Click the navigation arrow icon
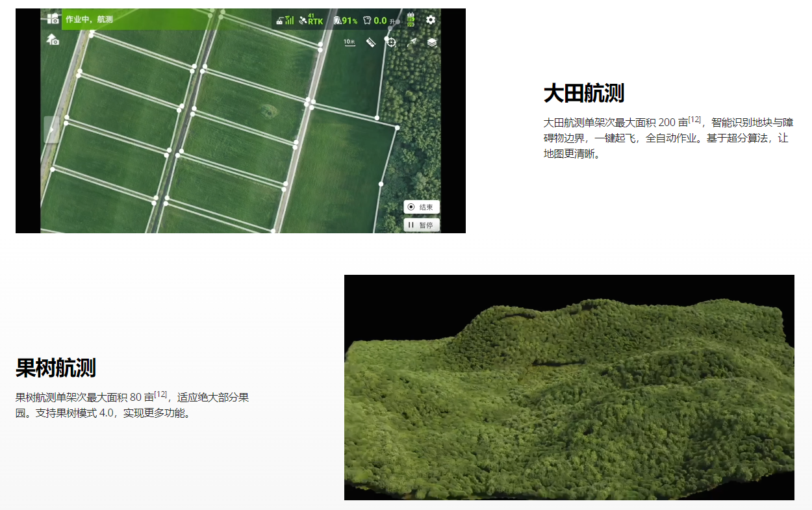This screenshot has height=510, width=812. click(x=412, y=43)
